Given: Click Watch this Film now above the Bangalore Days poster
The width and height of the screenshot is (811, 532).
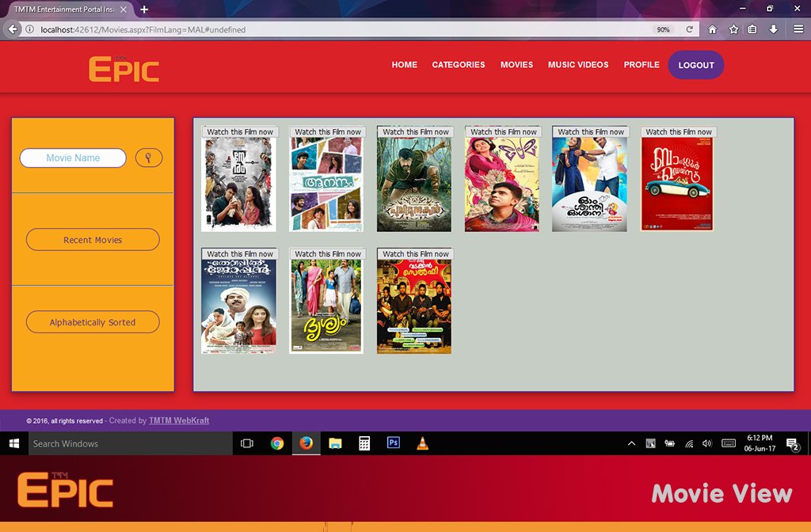Looking at the screenshot, I should (x=679, y=132).
